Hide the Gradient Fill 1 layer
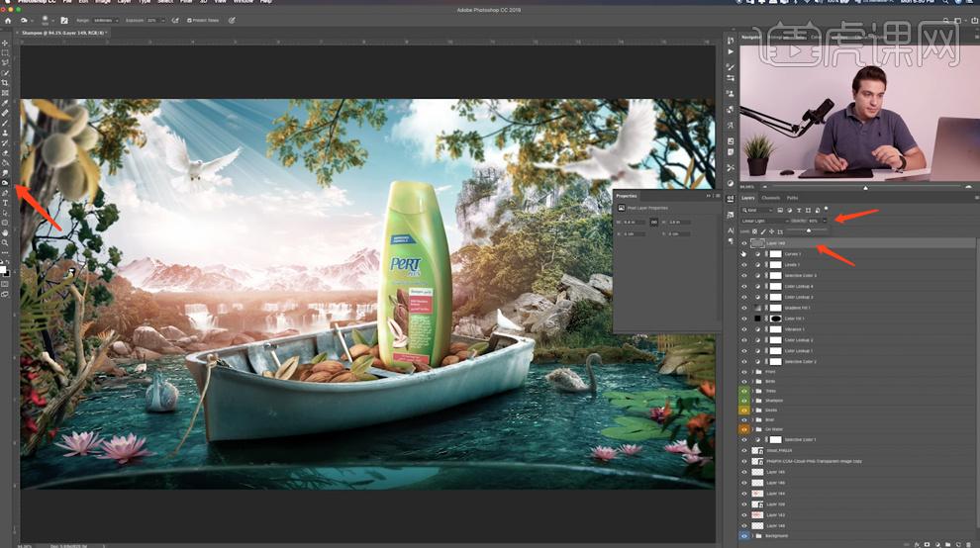The width and height of the screenshot is (980, 548). click(743, 308)
